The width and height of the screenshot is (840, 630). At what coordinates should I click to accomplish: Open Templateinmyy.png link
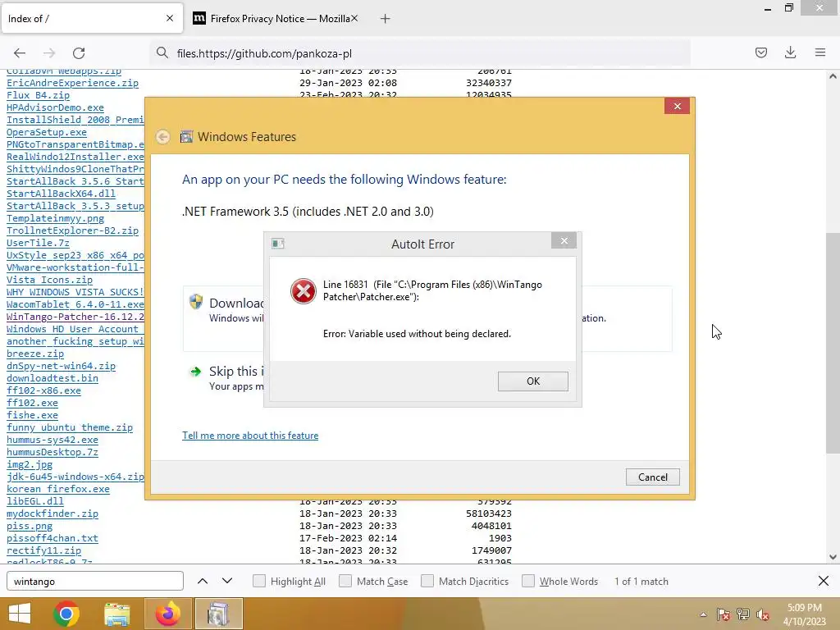[55, 218]
